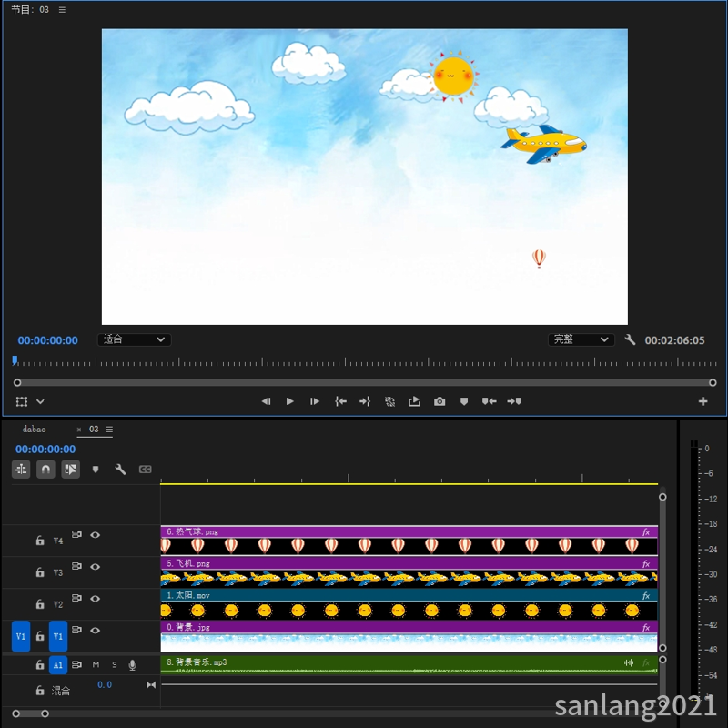Open the 03 sequence tab panel menu
The image size is (728, 728).
coord(109,430)
